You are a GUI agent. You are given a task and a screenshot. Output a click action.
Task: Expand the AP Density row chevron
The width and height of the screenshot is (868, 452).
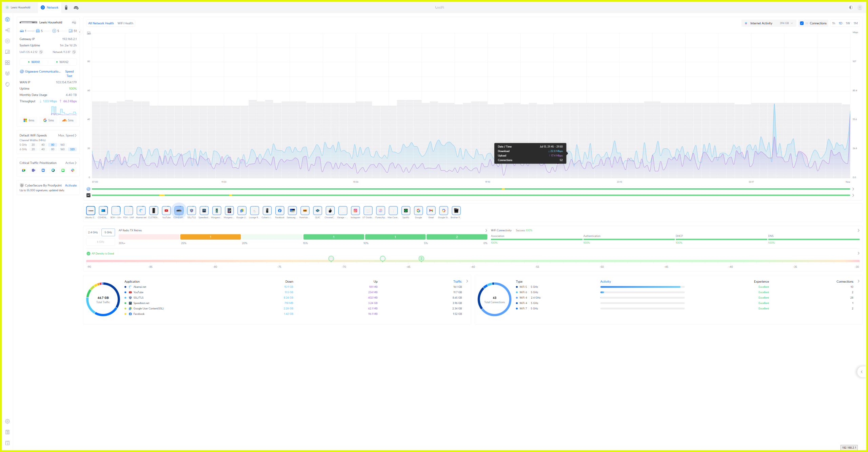tap(859, 253)
